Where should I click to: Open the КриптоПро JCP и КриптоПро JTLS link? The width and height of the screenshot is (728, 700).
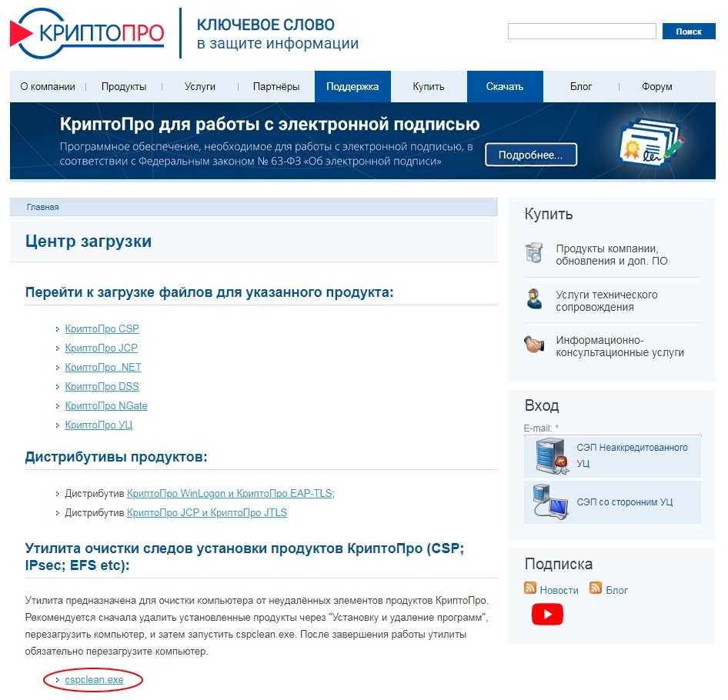(207, 512)
